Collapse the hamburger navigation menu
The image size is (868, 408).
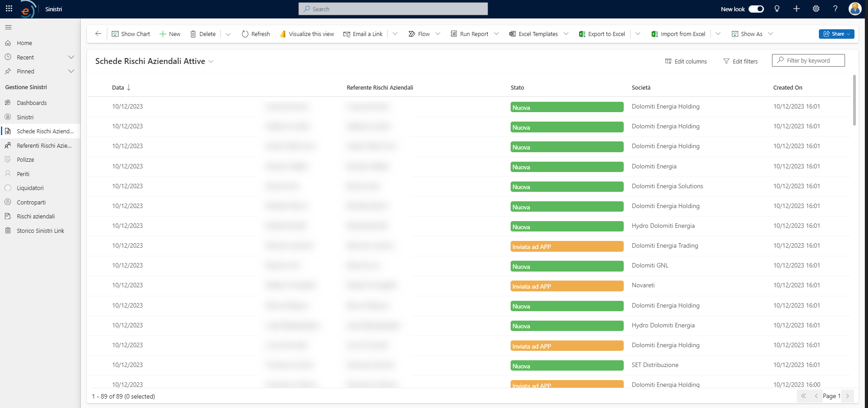8,27
